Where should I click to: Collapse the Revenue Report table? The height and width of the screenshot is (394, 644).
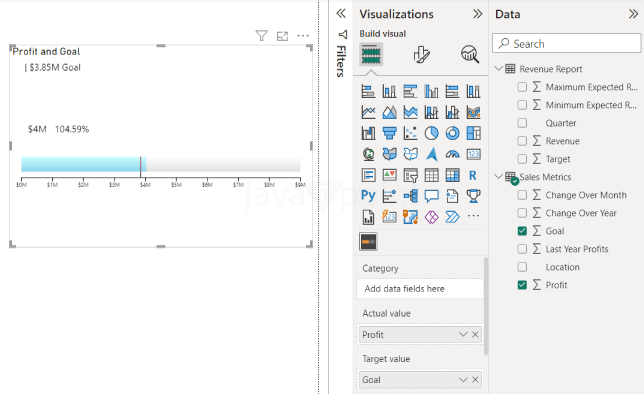coord(499,68)
